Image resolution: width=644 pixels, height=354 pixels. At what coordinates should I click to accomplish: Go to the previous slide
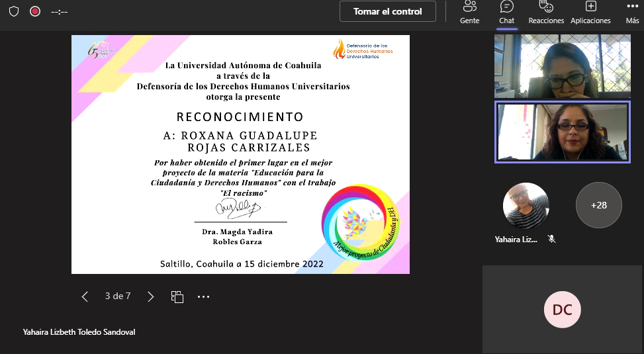(85, 296)
